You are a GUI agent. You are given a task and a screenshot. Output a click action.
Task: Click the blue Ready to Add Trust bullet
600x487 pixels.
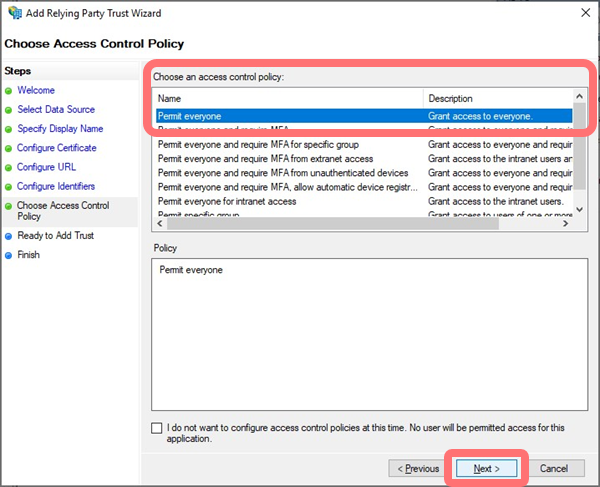[x=9, y=236]
